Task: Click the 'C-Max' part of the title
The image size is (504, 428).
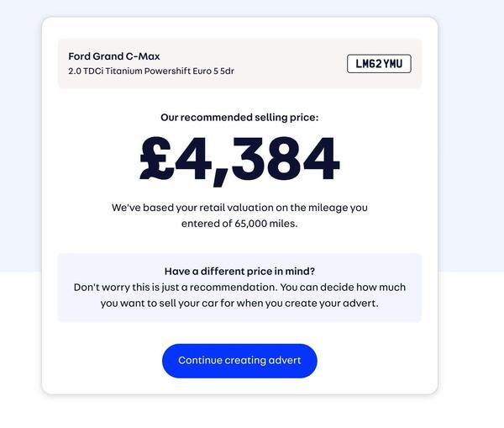Action: pos(143,56)
